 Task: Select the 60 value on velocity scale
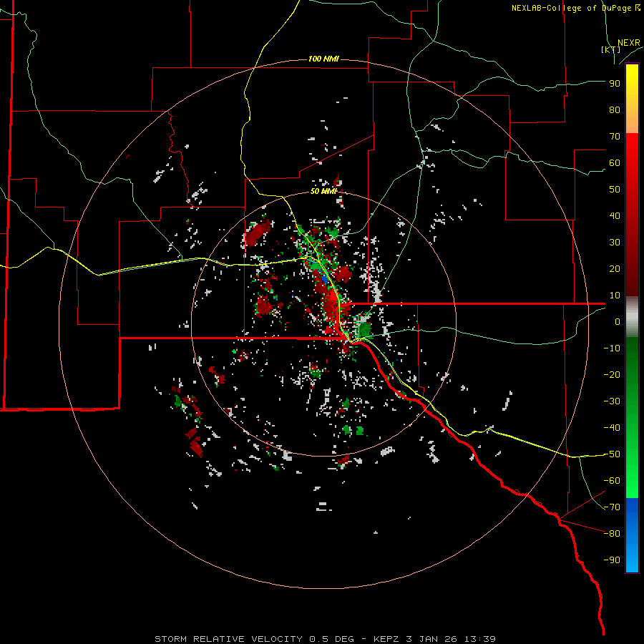coord(615,162)
